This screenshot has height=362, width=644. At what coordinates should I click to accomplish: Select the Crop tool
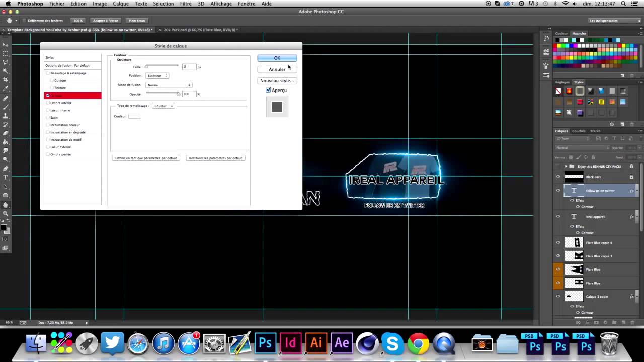tap(6, 80)
